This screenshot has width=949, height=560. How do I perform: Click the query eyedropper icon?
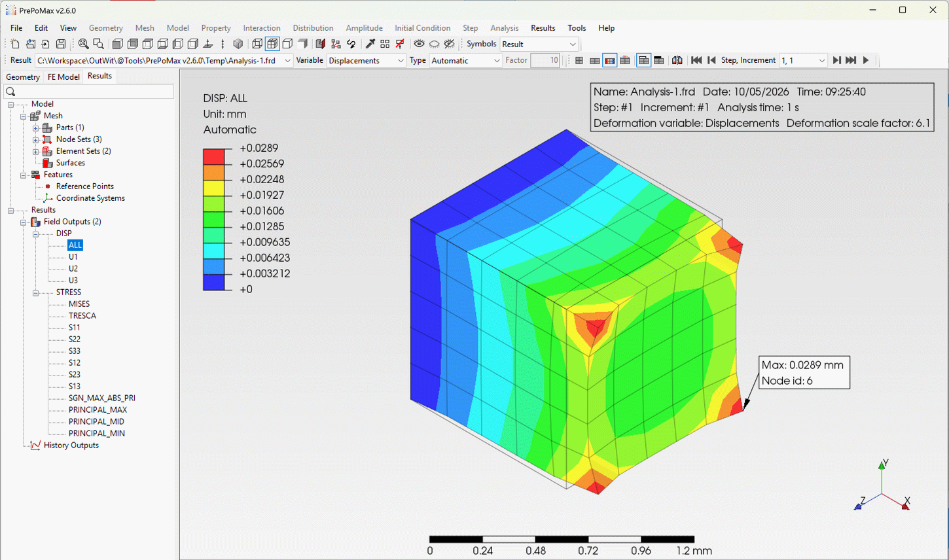tap(370, 44)
